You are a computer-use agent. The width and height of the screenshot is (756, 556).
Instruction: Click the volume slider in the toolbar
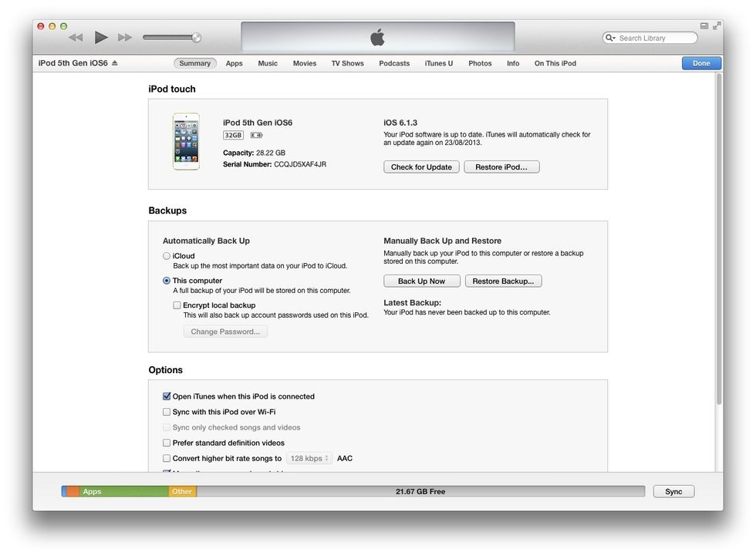[171, 37]
